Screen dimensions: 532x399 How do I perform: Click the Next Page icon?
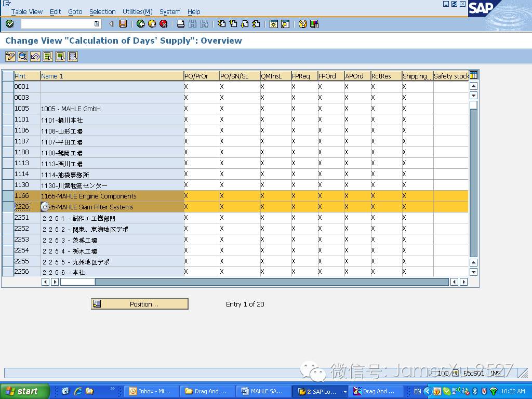click(x=245, y=24)
